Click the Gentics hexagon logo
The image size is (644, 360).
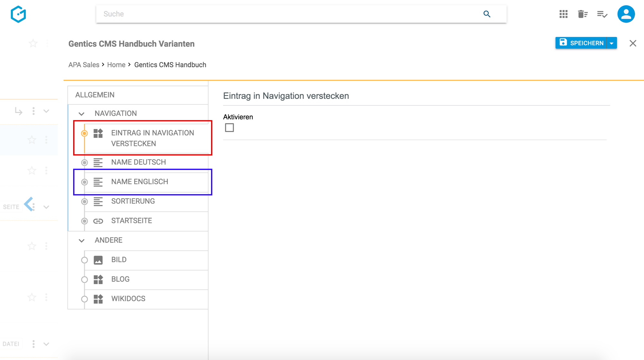[18, 14]
